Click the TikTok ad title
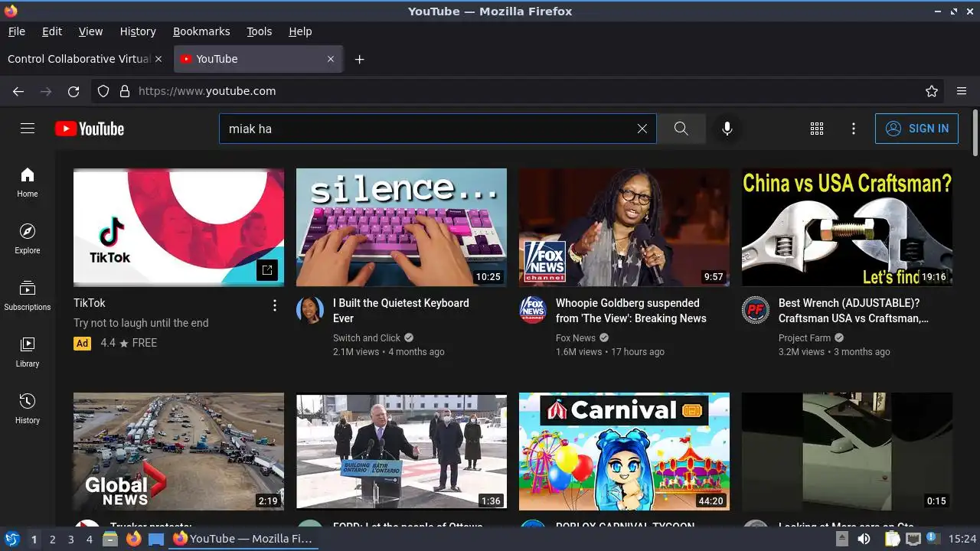The width and height of the screenshot is (980, 551). tap(90, 303)
